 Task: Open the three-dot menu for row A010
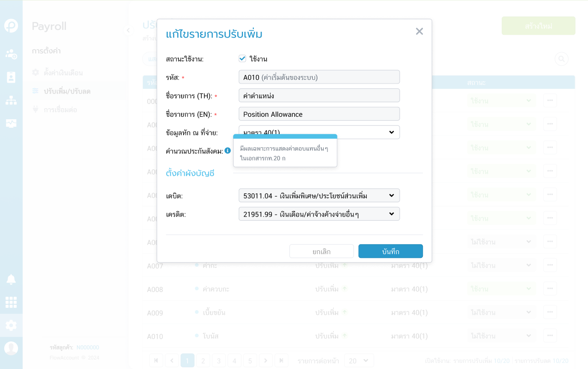(x=550, y=336)
